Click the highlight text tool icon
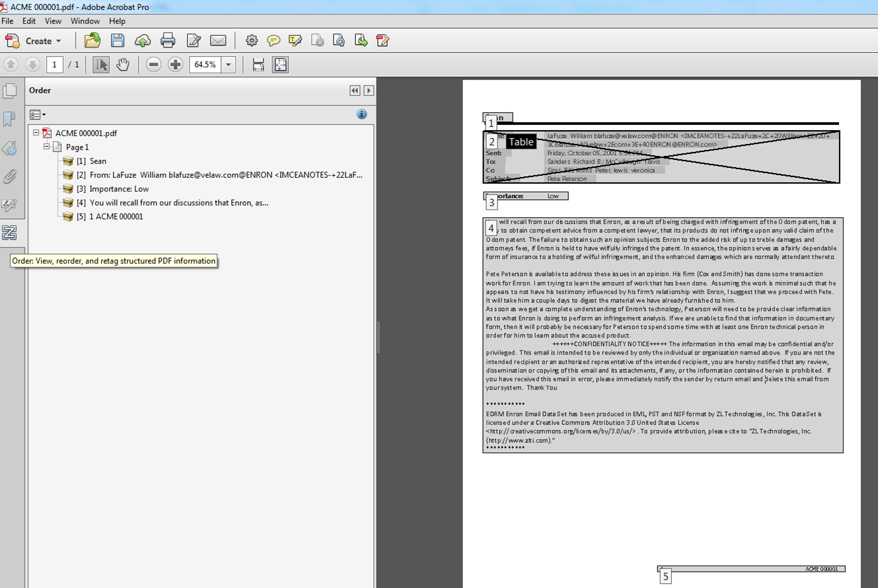The image size is (878, 588). click(295, 41)
